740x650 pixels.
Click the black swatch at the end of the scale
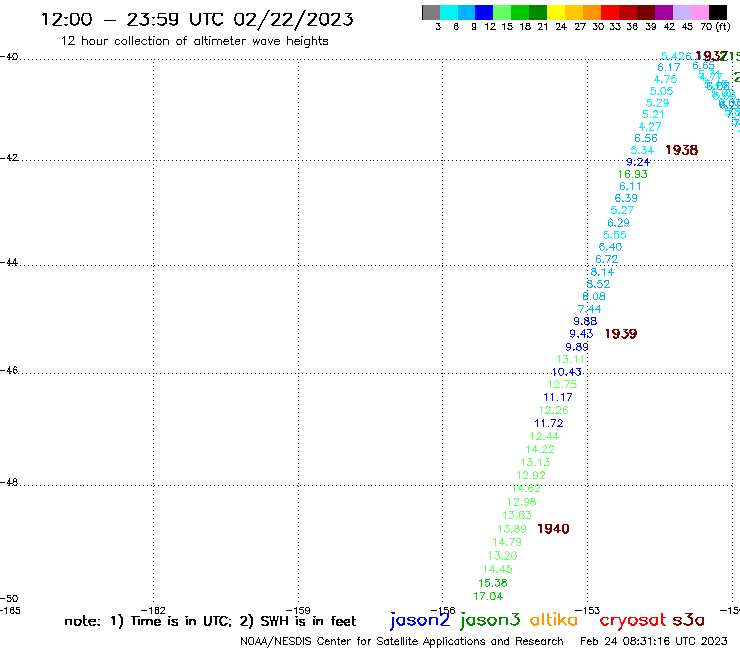(717, 12)
